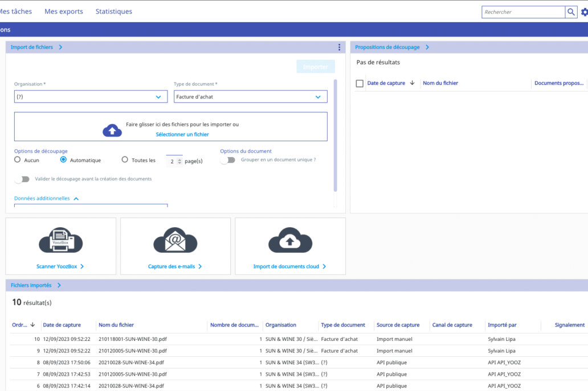Sort by Importé par column
Image resolution: width=588 pixels, height=391 pixels.
[502, 325]
